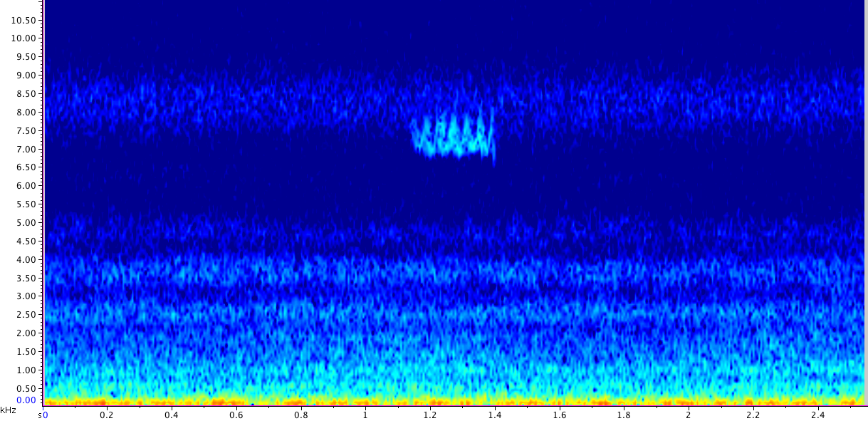Click the bird call trace near 7 kHz
Viewport: 868px width, 421px height.
click(453, 135)
